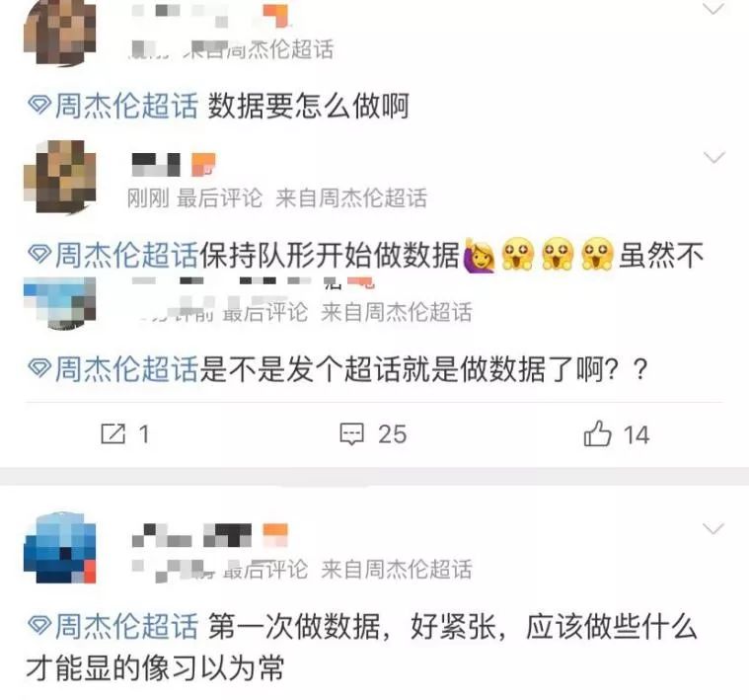Tap diamond icon beside 第一次做数据 post
This screenshot has width=749, height=700.
pos(39,625)
